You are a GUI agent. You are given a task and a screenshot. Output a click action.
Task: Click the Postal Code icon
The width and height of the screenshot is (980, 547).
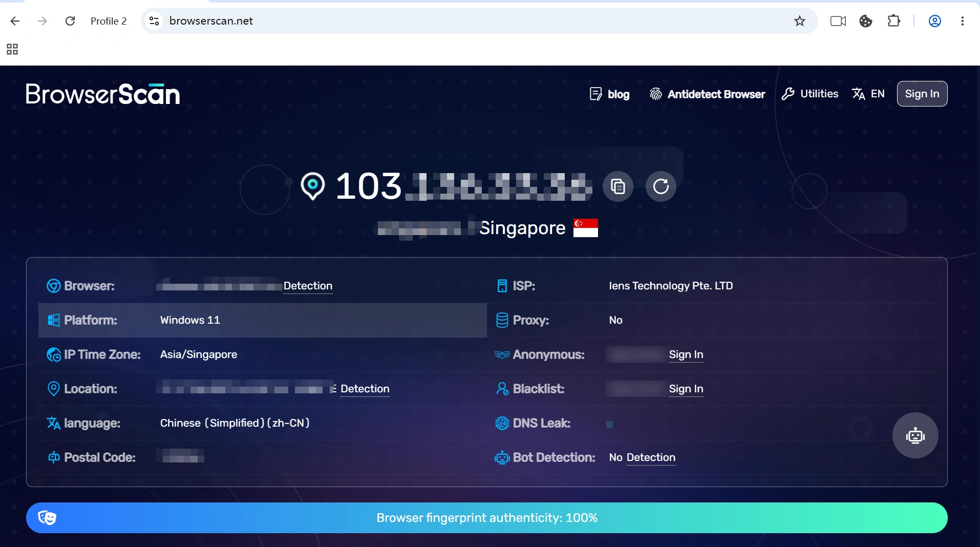pos(53,457)
